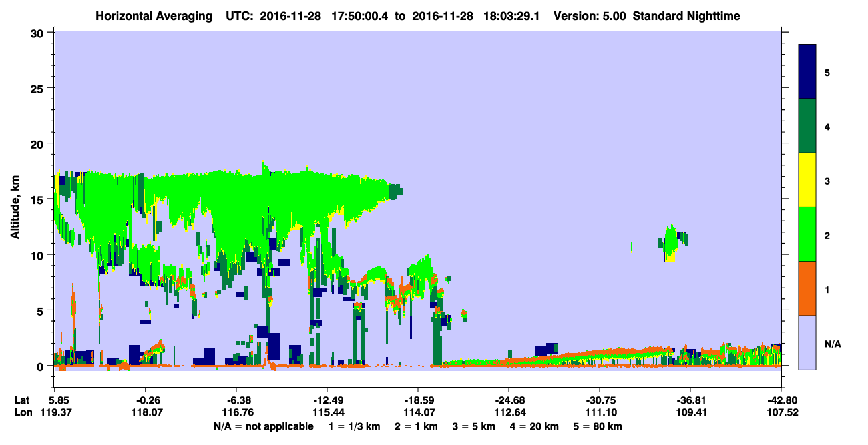Click the latitude value '-30.75'
Screen dimensions: 868x445
tap(600, 400)
